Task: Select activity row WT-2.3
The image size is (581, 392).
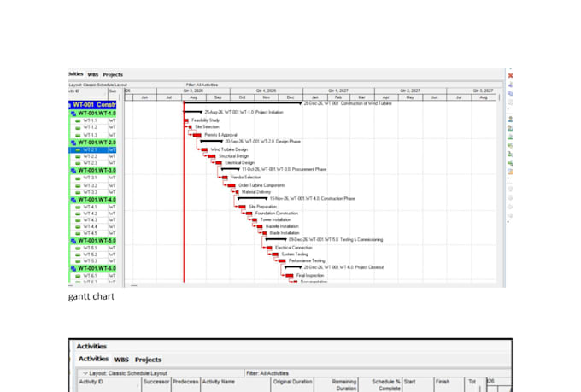Action: coord(93,163)
